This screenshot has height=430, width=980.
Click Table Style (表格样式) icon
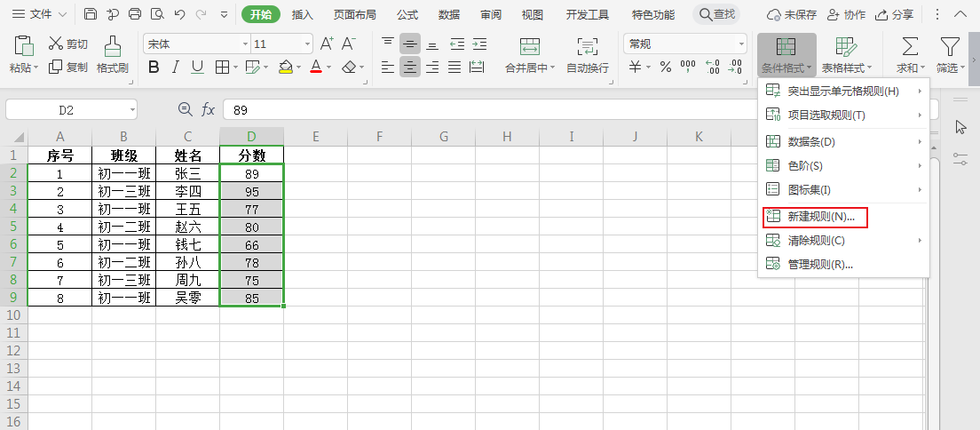pyautogui.click(x=846, y=46)
